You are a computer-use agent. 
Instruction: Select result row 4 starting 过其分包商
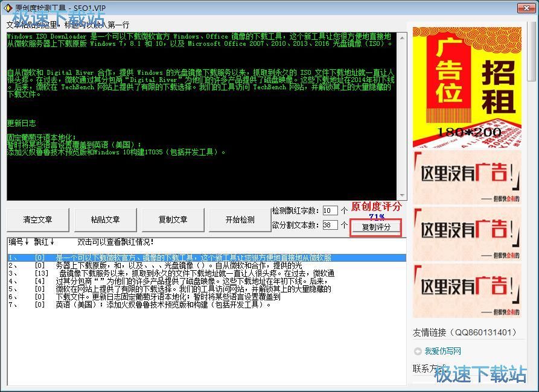click(x=206, y=282)
